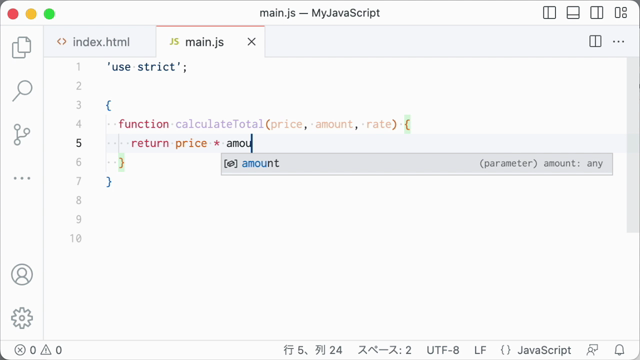The image size is (640, 360).
Task: Open the Search panel icon
Action: tap(22, 91)
